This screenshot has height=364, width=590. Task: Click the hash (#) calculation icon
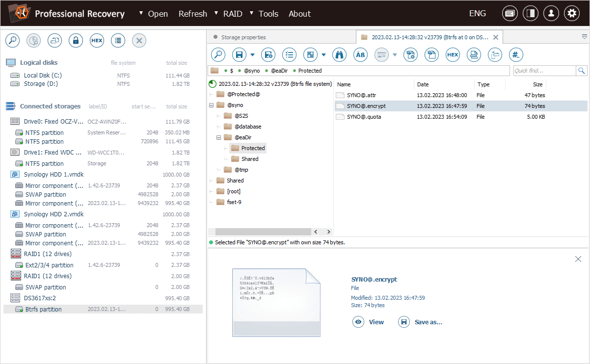(x=516, y=55)
